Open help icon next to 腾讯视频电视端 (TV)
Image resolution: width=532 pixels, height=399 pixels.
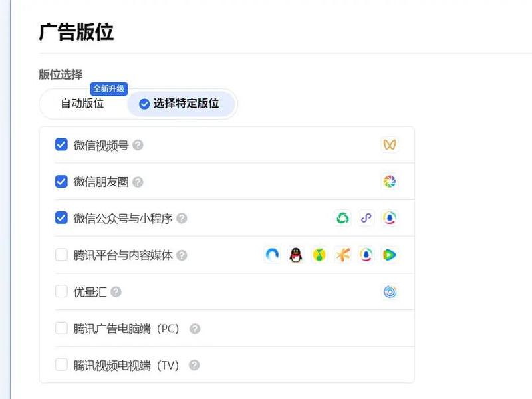pyautogui.click(x=194, y=365)
